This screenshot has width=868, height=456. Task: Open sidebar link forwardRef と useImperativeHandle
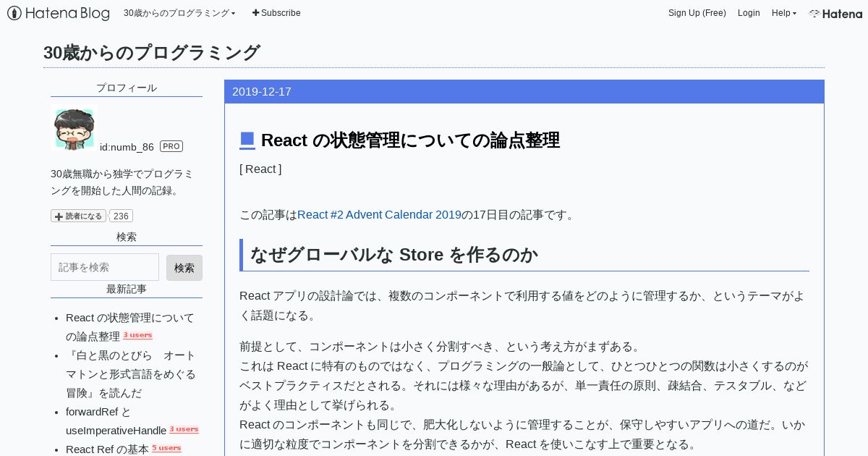[116, 421]
